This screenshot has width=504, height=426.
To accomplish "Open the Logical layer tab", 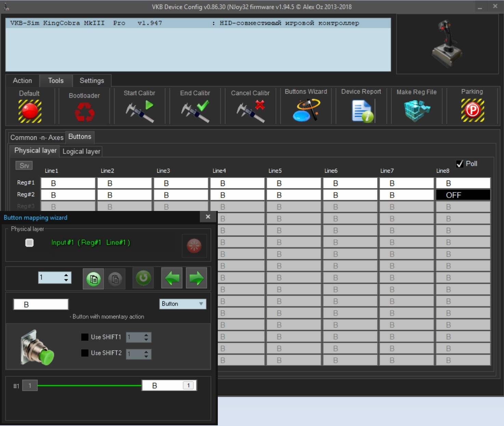I will click(x=81, y=151).
